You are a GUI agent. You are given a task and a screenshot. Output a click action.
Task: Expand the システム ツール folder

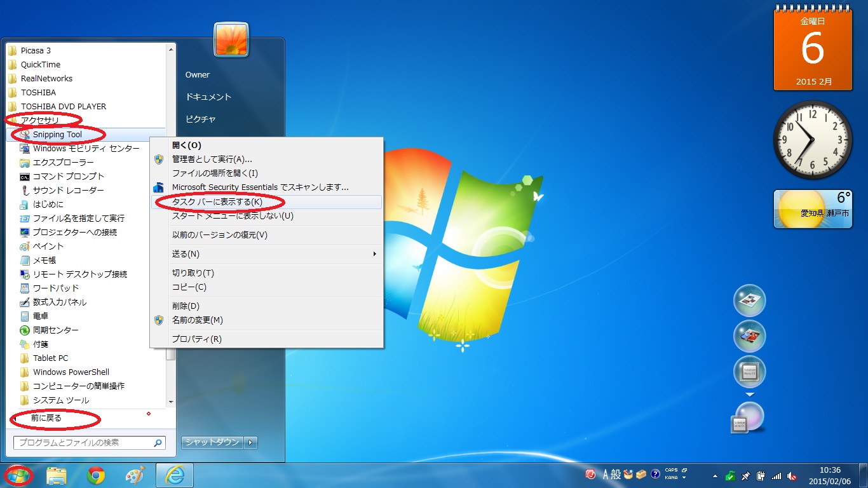point(61,400)
